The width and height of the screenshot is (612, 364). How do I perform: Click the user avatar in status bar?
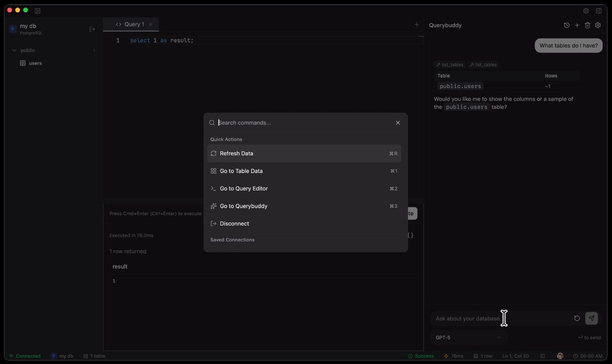[x=560, y=356]
